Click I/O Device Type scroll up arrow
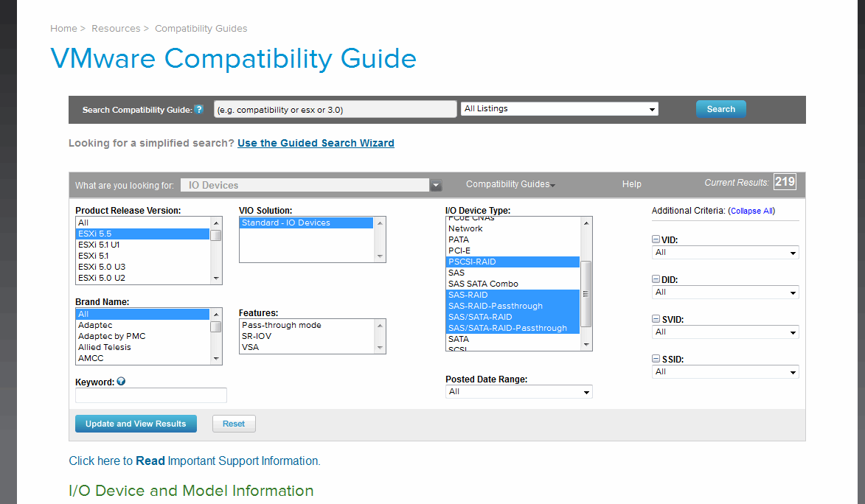The width and height of the screenshot is (865, 504). click(586, 223)
